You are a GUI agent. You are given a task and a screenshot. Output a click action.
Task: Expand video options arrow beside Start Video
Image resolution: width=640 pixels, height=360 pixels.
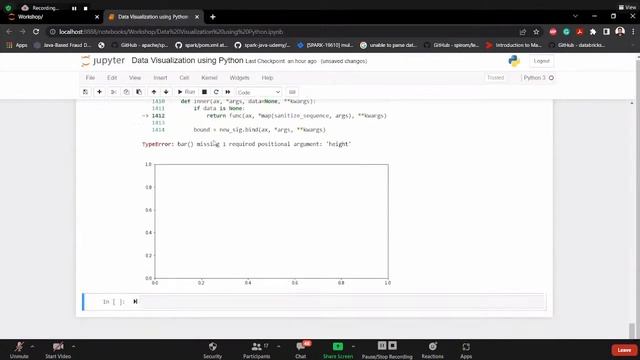pyautogui.click(x=73, y=347)
